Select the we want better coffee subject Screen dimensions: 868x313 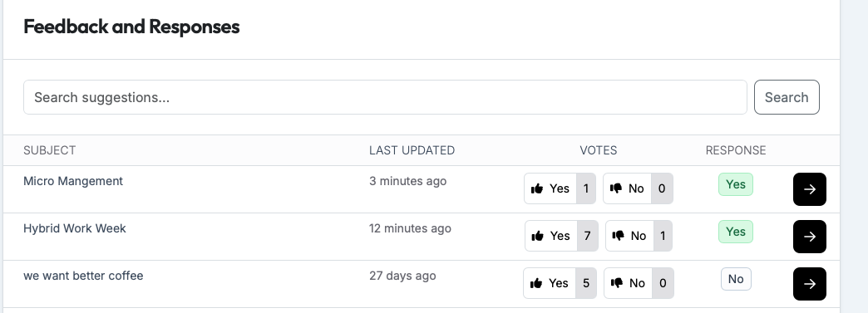83,276
